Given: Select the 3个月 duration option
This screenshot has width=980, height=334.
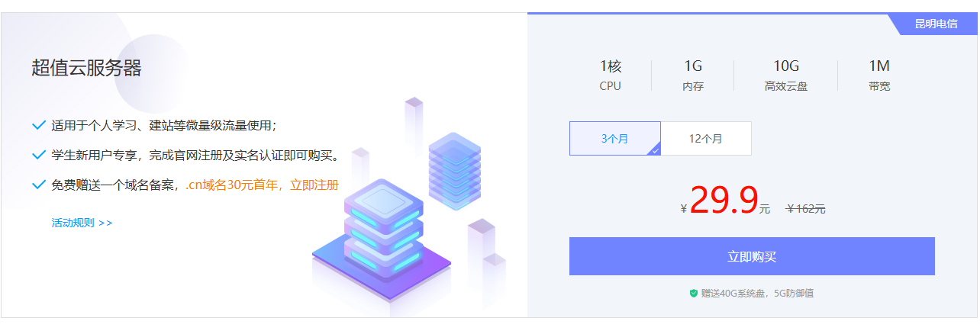Looking at the screenshot, I should click(614, 139).
